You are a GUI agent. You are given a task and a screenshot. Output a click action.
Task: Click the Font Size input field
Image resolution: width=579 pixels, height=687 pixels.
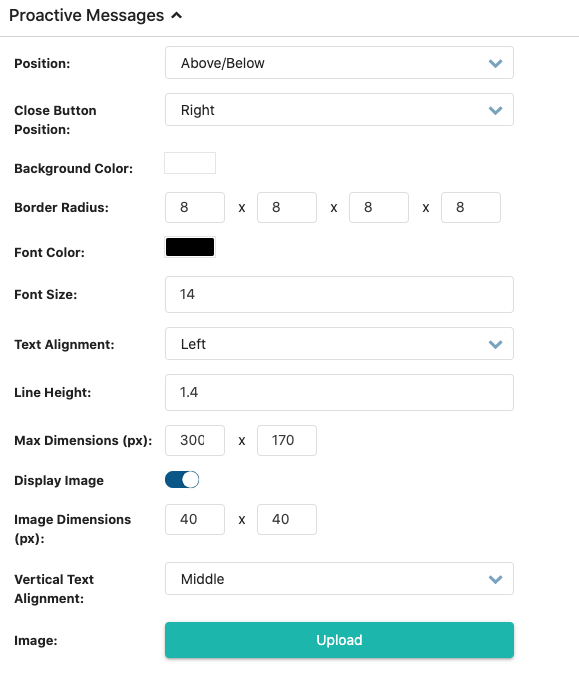click(x=339, y=294)
